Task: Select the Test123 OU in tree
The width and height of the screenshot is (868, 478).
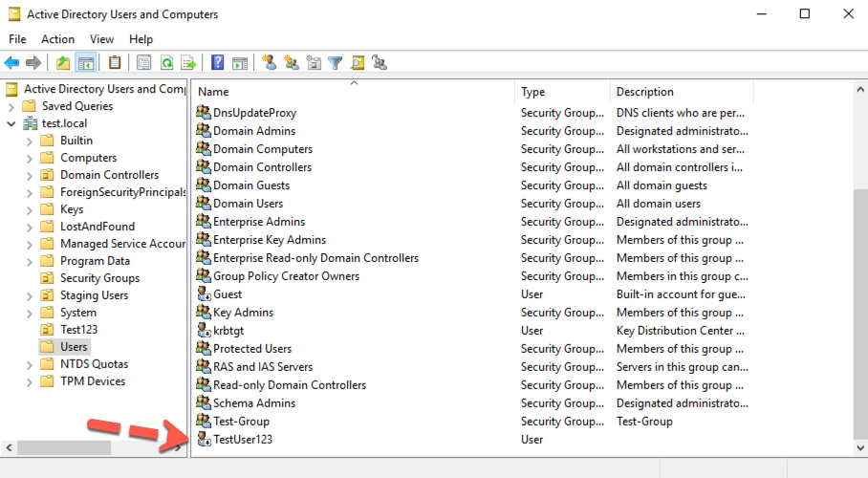Action: coord(78,330)
